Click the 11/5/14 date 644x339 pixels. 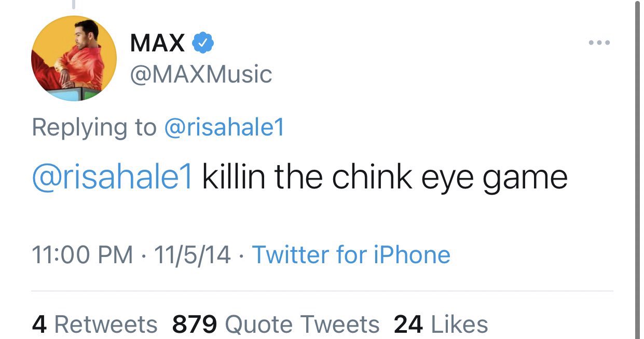(x=191, y=254)
